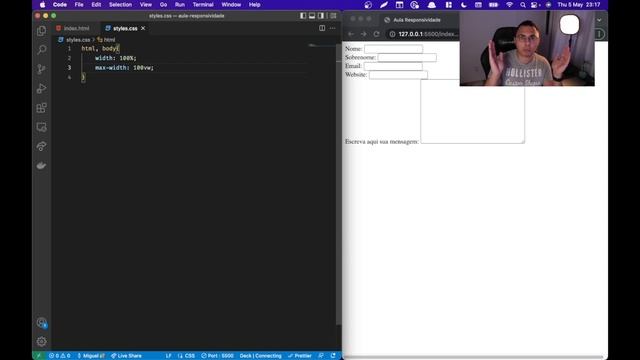This screenshot has width=640, height=360.
Task: Open the Run and Debug view
Action: click(x=41, y=88)
